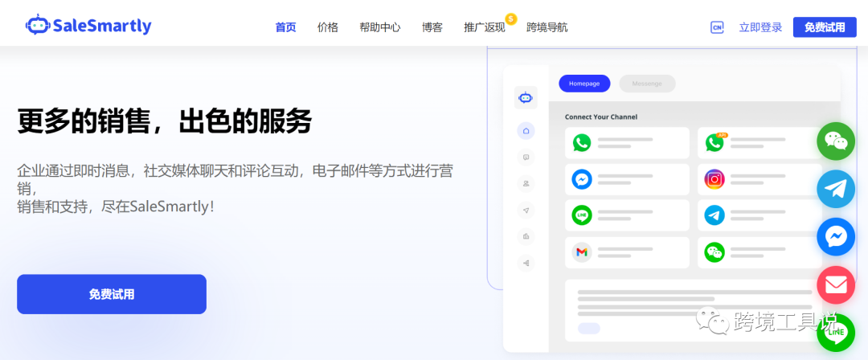This screenshot has height=360, width=868.
Task: Click the WhatsApp API channel icon
Action: click(x=714, y=143)
